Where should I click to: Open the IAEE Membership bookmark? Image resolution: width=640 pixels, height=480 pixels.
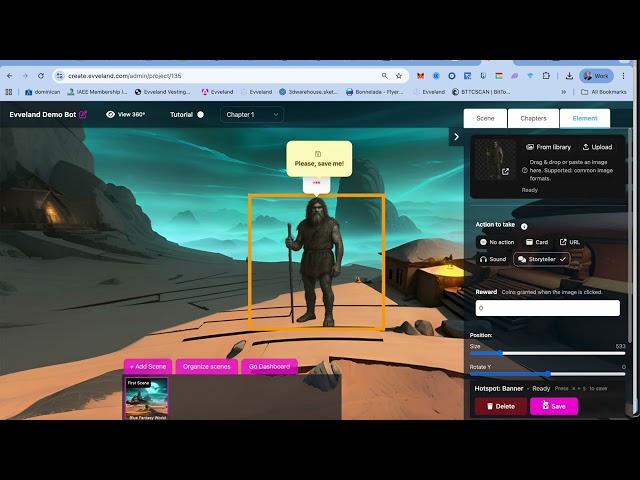tap(97, 92)
